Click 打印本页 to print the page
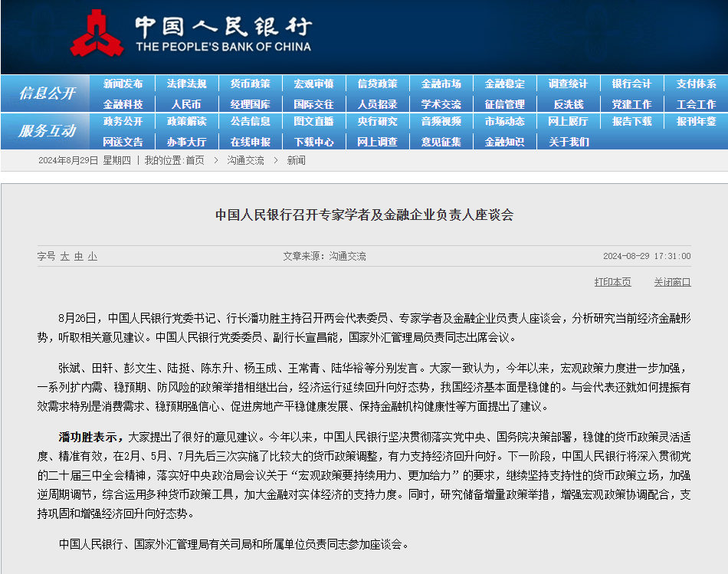 tap(612, 281)
